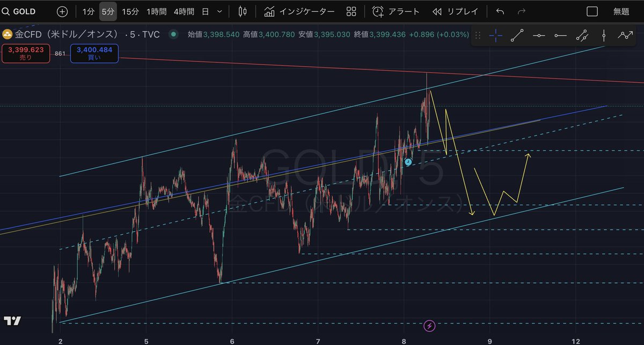Click the 安値 3,395.030 low value
This screenshot has height=345, width=644.
(x=324, y=34)
